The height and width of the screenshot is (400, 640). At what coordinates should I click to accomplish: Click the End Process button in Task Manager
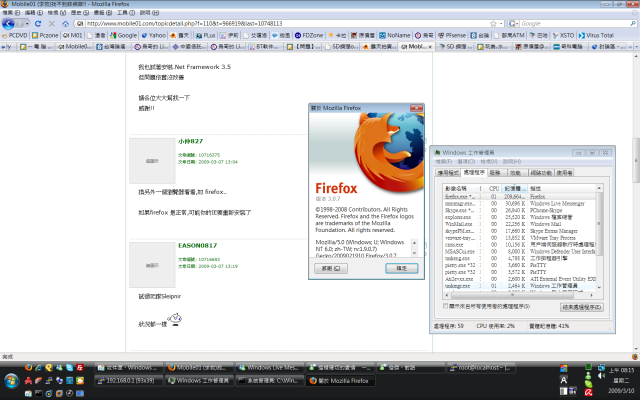click(582, 307)
